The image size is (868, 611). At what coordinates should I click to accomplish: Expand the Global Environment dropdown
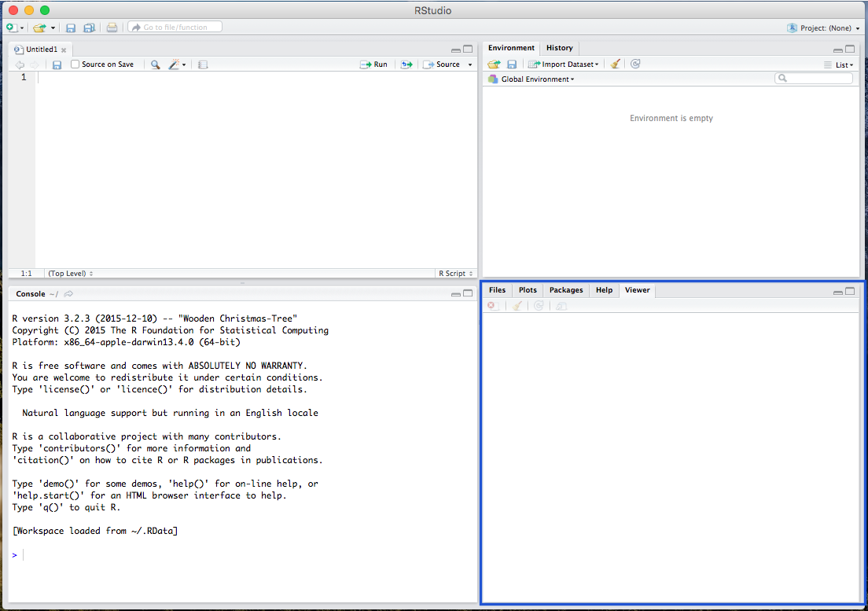pos(536,79)
